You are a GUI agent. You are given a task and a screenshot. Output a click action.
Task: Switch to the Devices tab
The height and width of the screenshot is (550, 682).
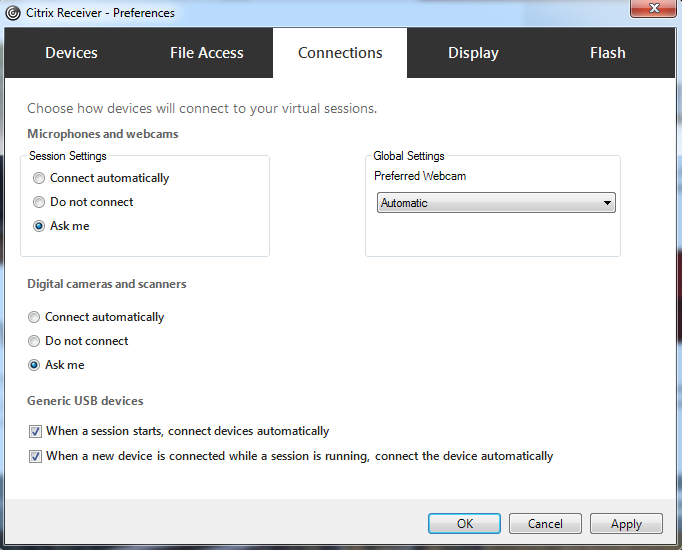(x=71, y=53)
